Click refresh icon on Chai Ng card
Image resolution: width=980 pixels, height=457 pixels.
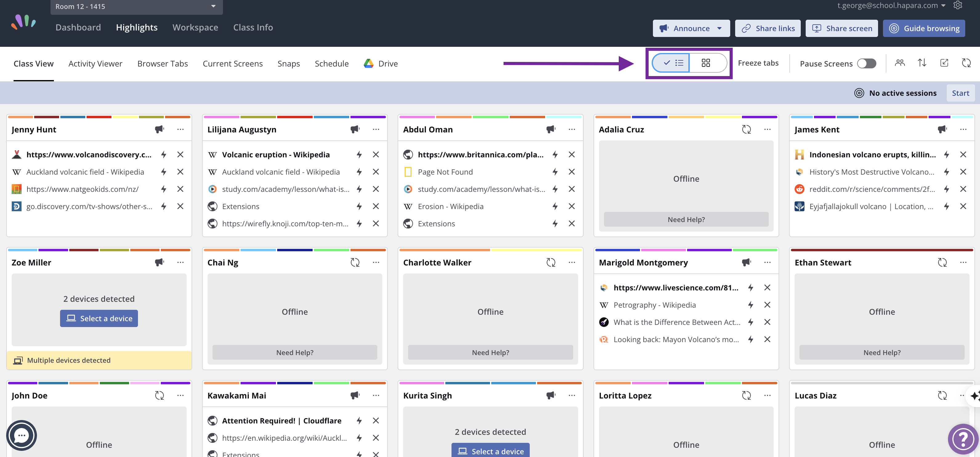click(x=355, y=263)
